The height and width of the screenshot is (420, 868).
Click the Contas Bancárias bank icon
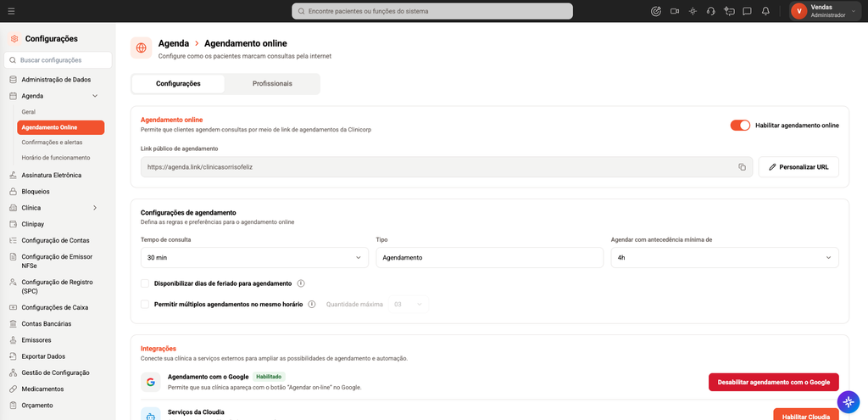13,323
